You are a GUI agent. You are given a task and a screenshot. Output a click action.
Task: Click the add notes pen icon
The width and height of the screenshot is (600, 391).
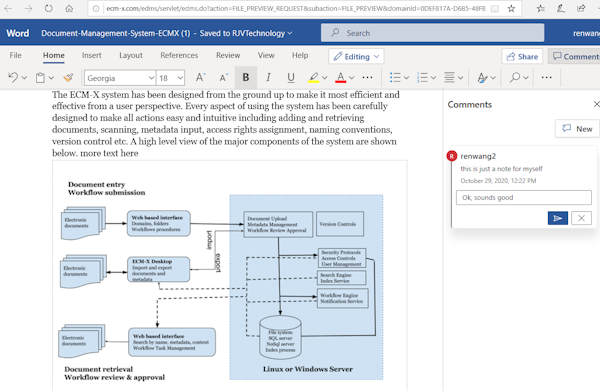click(x=561, y=8)
